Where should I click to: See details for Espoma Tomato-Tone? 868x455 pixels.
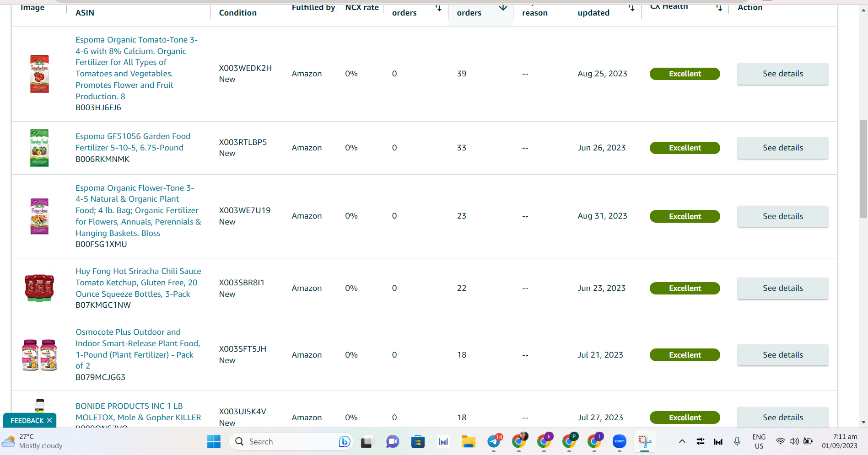pos(782,74)
